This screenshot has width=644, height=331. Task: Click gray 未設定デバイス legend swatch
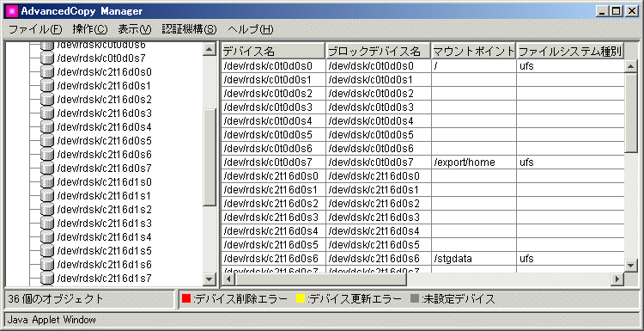[416, 299]
